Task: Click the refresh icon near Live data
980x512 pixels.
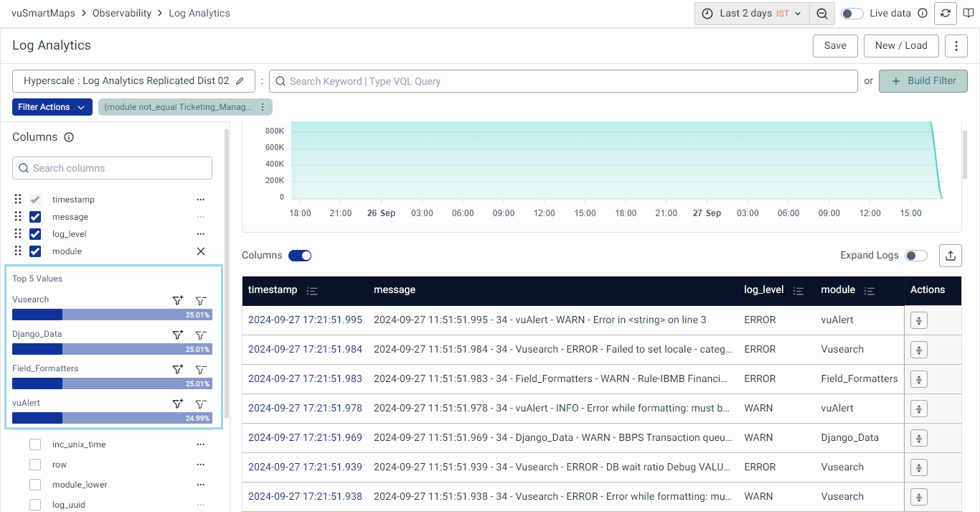Action: [945, 13]
